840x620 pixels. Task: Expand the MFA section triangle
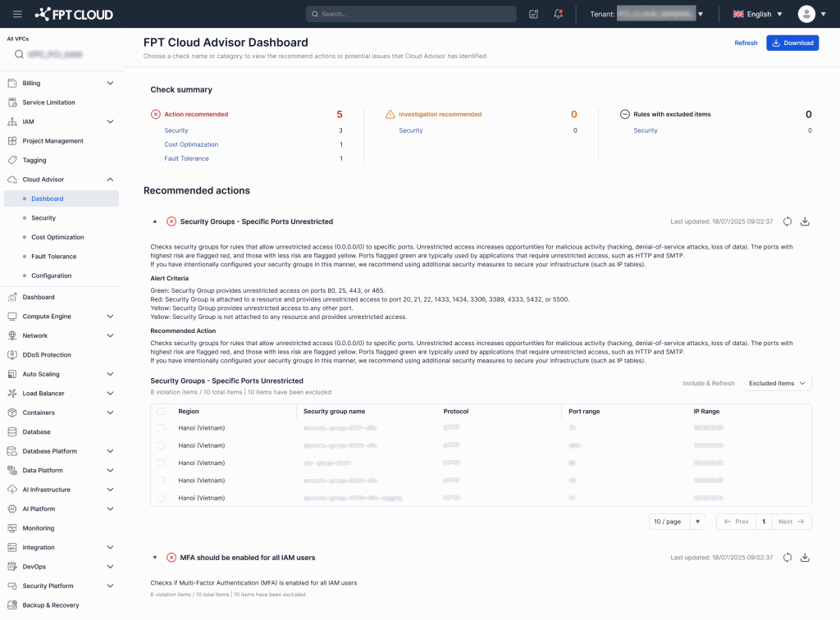click(155, 558)
